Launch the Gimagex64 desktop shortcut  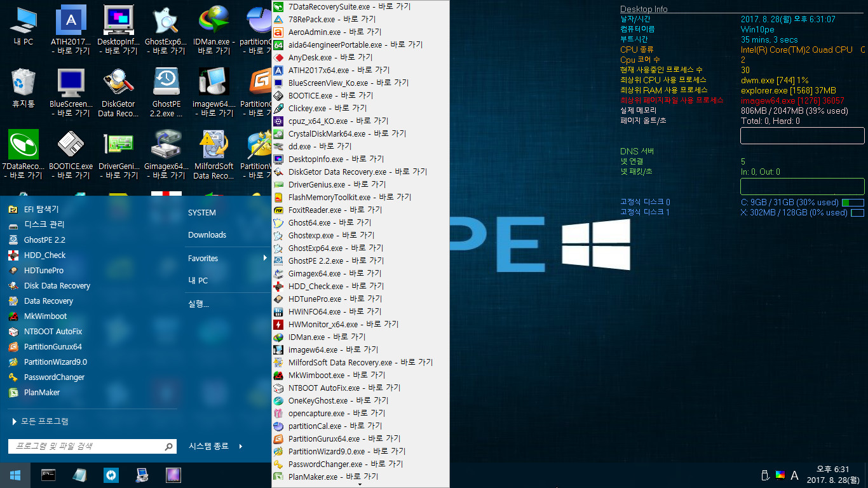(166, 154)
